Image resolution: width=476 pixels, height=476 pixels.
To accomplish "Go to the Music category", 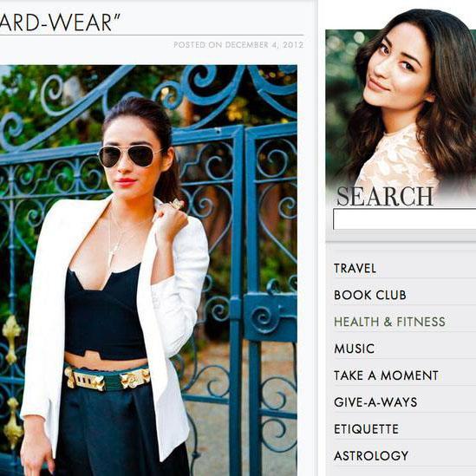I will [x=354, y=349].
